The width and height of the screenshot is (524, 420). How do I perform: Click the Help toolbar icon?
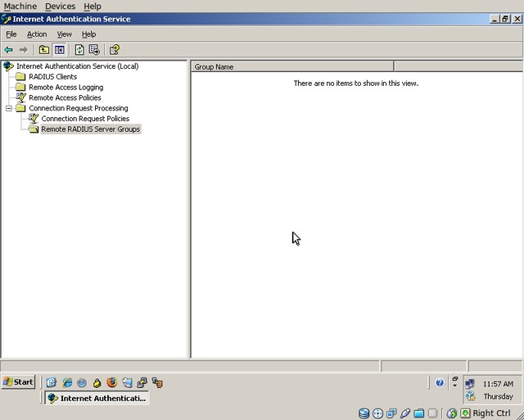115,50
